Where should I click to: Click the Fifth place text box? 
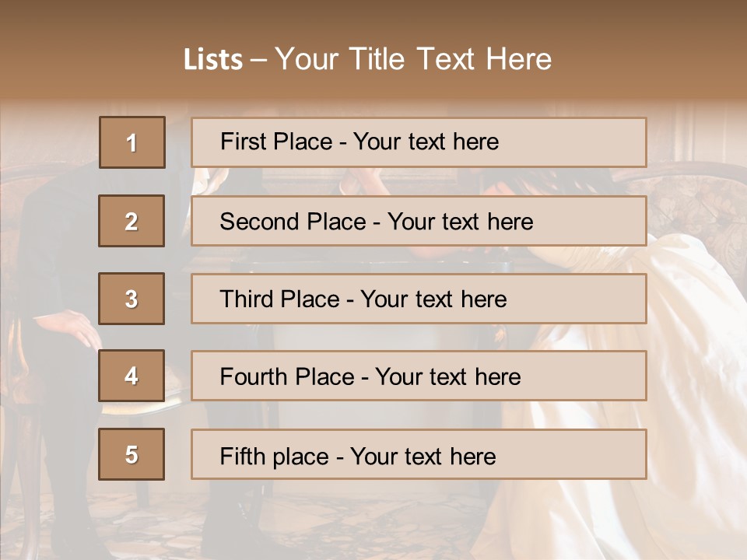[419, 454]
